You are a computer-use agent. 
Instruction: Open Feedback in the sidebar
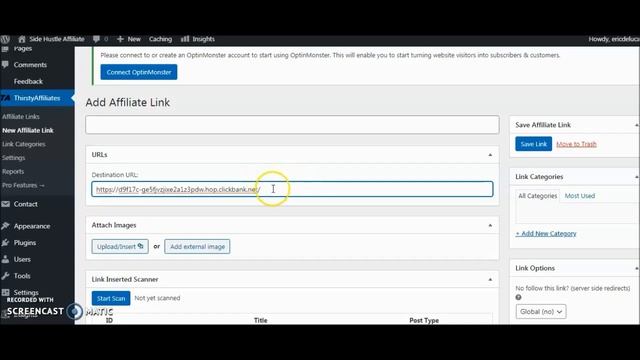(x=28, y=81)
